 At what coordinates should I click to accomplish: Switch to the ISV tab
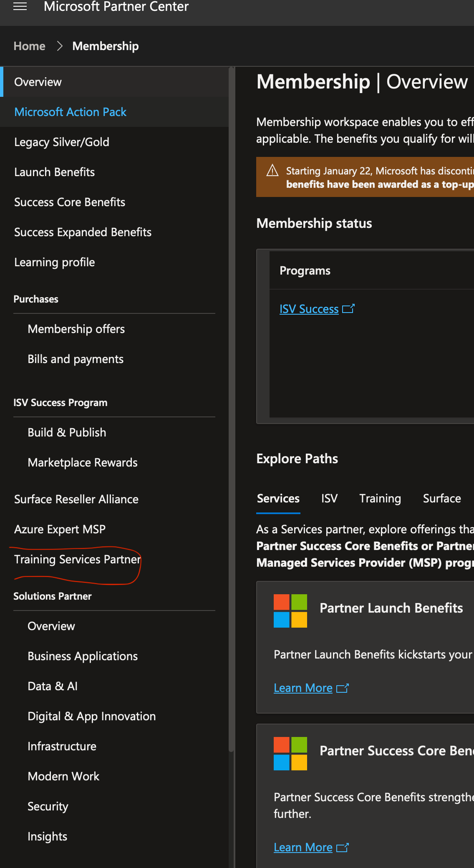tap(329, 498)
